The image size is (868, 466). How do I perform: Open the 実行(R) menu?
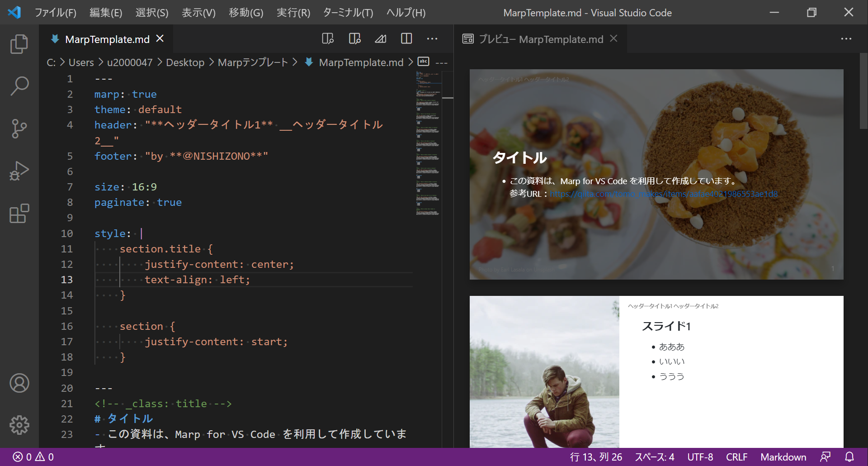click(293, 13)
